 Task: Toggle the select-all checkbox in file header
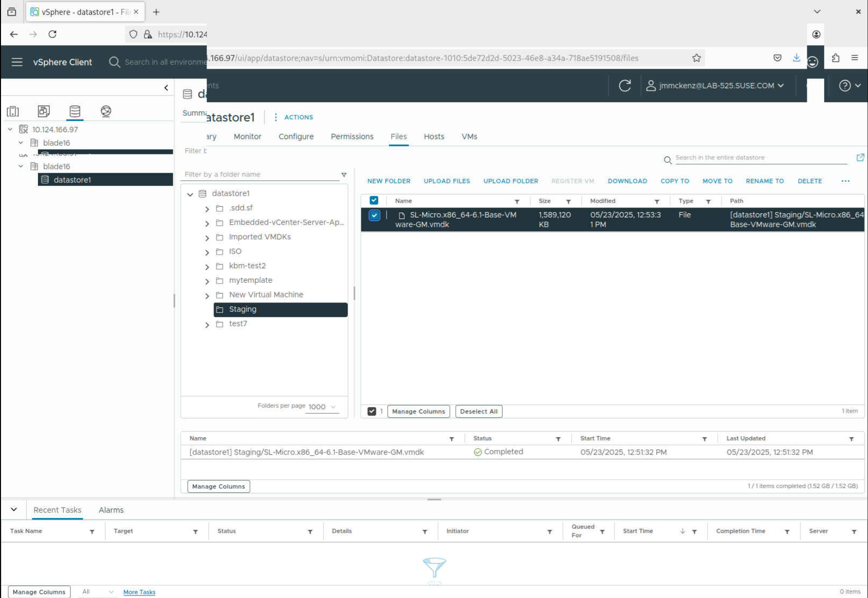pyautogui.click(x=374, y=201)
